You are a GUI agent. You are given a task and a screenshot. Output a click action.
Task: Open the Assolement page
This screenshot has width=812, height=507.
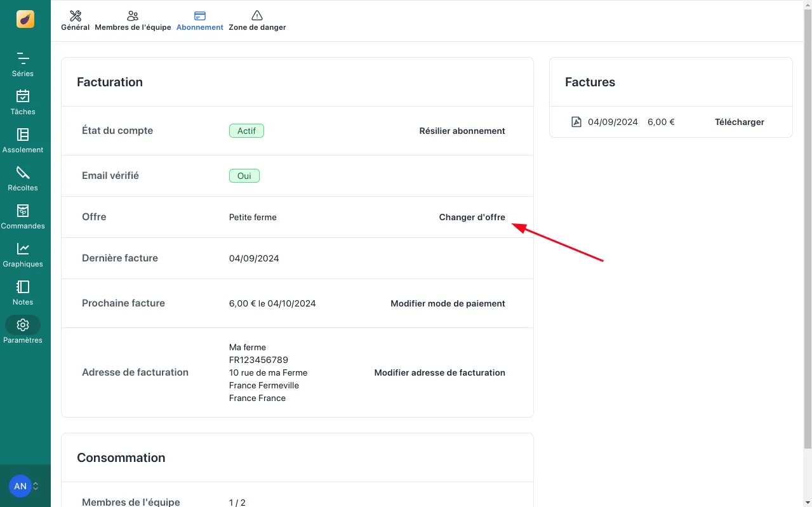[x=23, y=141]
